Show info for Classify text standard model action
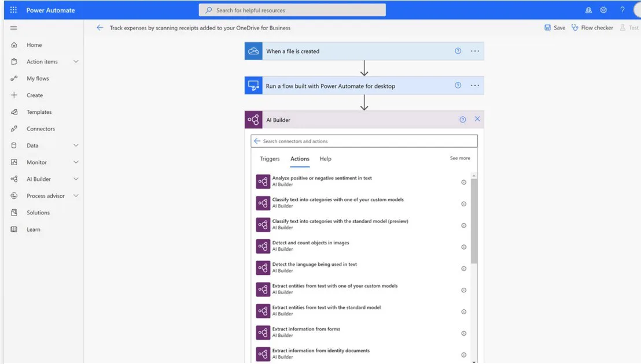This screenshot has width=641, height=364. (x=463, y=226)
